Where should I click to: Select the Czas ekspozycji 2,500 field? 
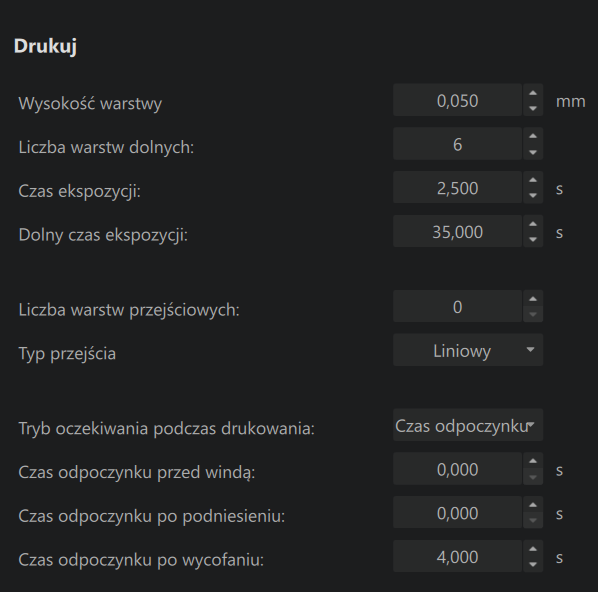[457, 188]
